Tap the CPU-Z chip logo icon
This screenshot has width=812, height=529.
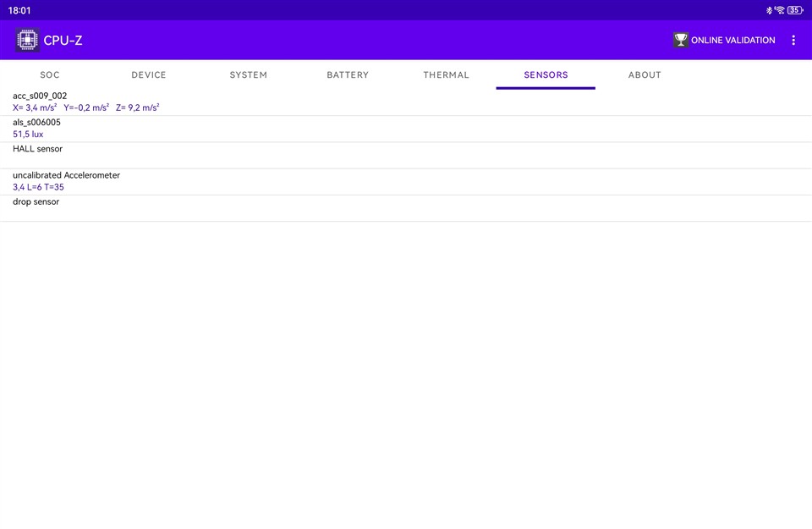[x=27, y=40]
